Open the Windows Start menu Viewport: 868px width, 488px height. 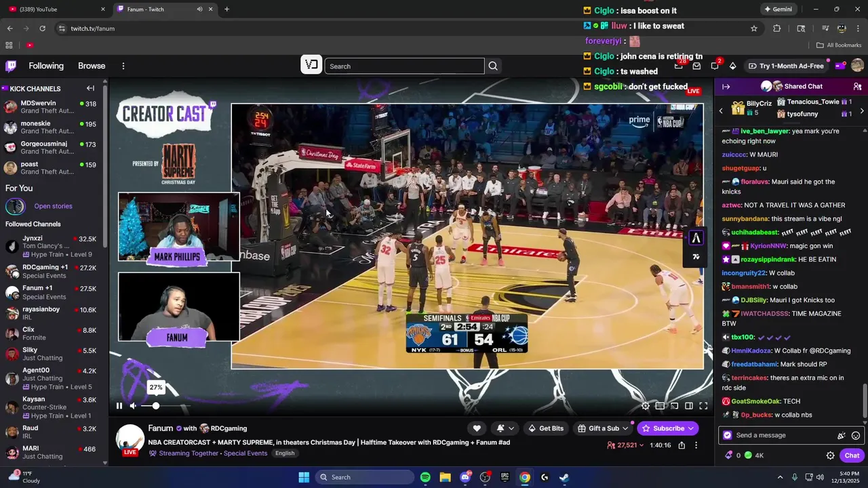pyautogui.click(x=304, y=477)
